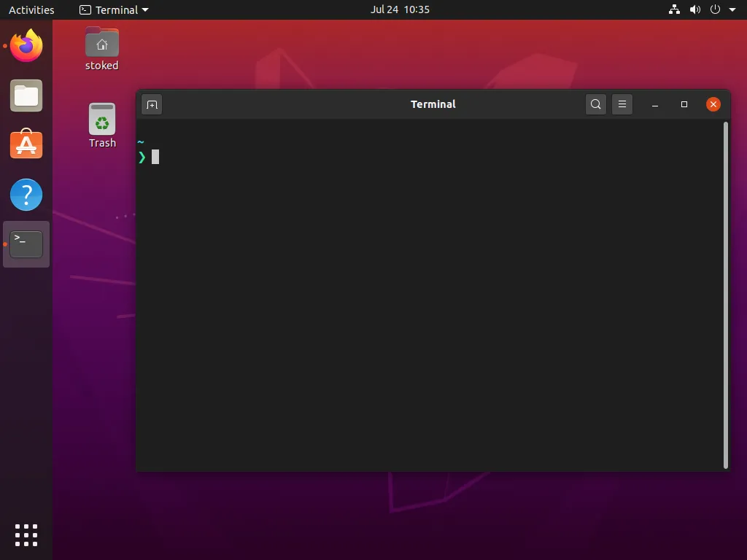Open a new terminal tab
This screenshot has height=560, width=747.
(x=152, y=104)
